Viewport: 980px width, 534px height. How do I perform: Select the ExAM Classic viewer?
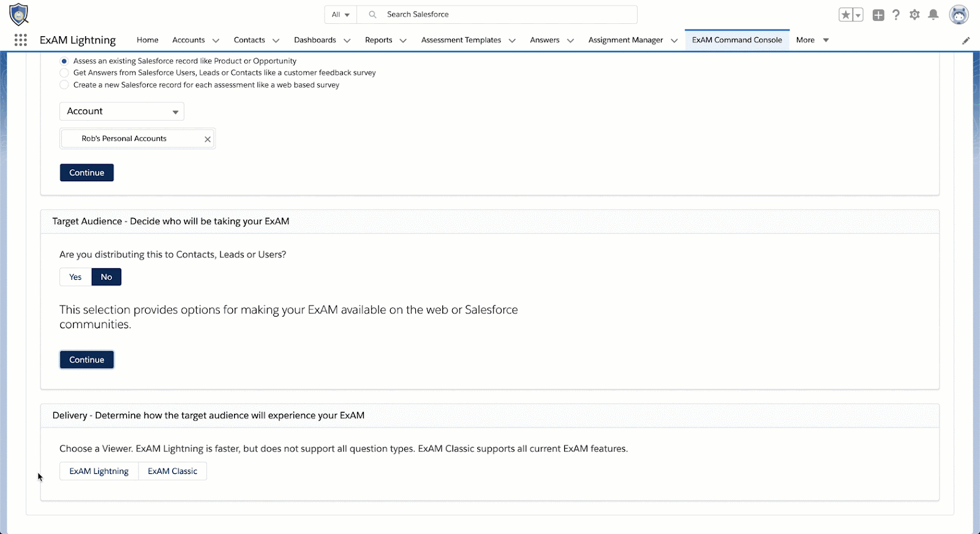tap(173, 471)
